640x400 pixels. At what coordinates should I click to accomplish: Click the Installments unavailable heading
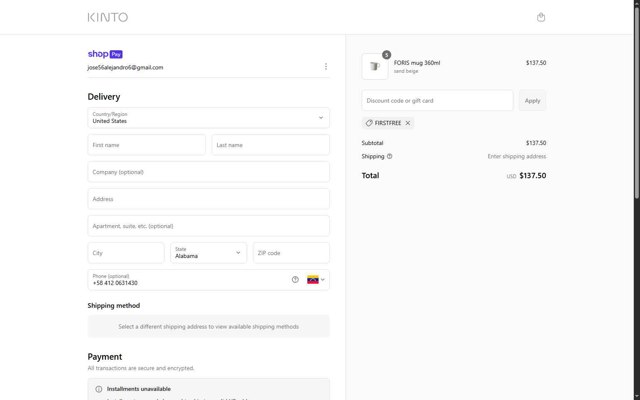pos(139,389)
